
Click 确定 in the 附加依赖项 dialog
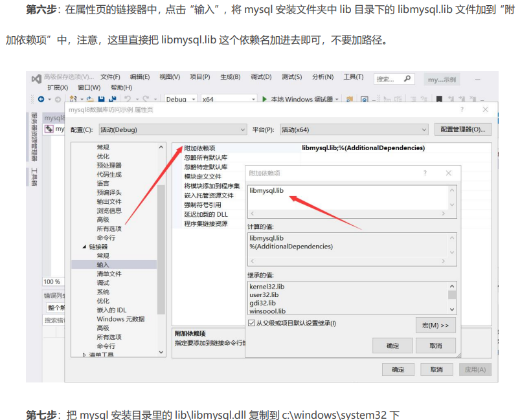pyautogui.click(x=392, y=346)
